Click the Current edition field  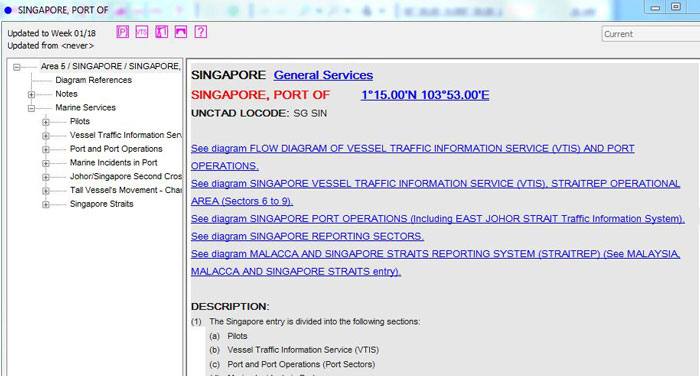click(x=650, y=34)
